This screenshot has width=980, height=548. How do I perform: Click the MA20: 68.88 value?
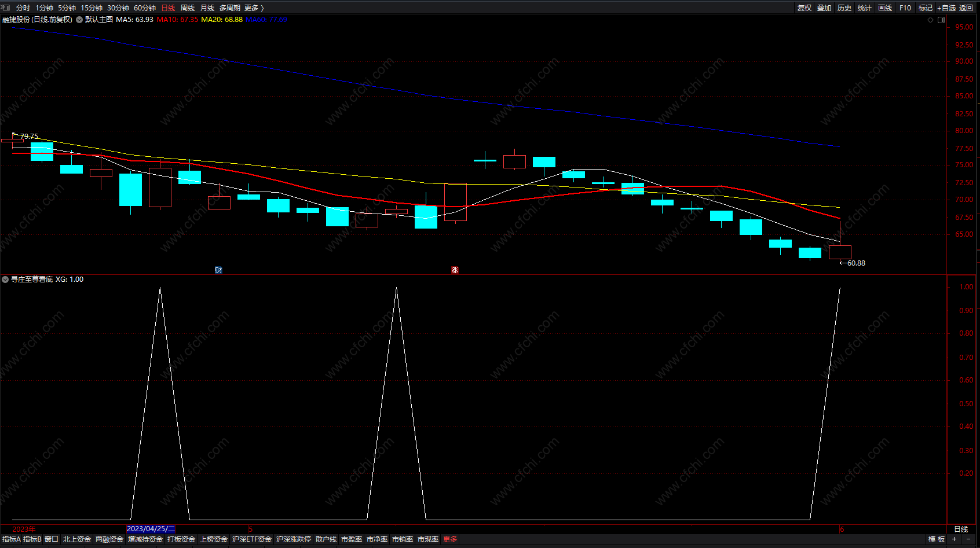coord(222,20)
